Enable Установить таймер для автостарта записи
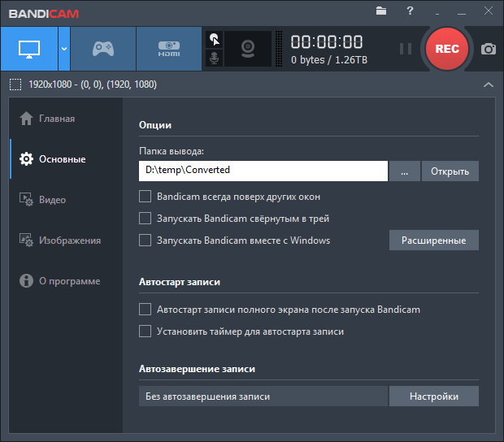Screen dimensions: 504x442 pyautogui.click(x=145, y=331)
